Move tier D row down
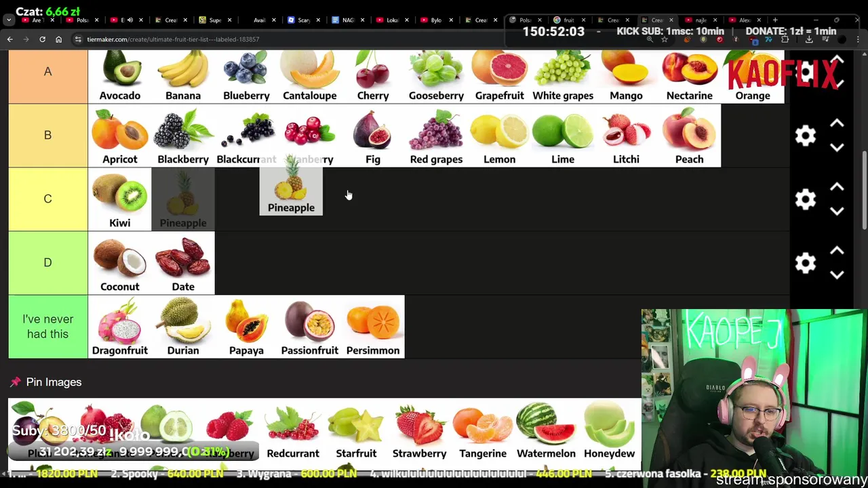Viewport: 868px width, 488px height. [x=837, y=274]
